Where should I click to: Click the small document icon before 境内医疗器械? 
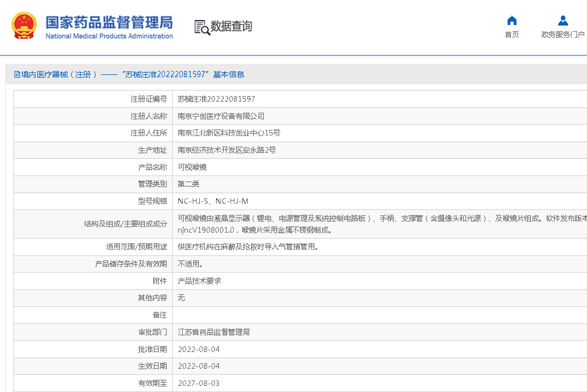pyautogui.click(x=17, y=74)
